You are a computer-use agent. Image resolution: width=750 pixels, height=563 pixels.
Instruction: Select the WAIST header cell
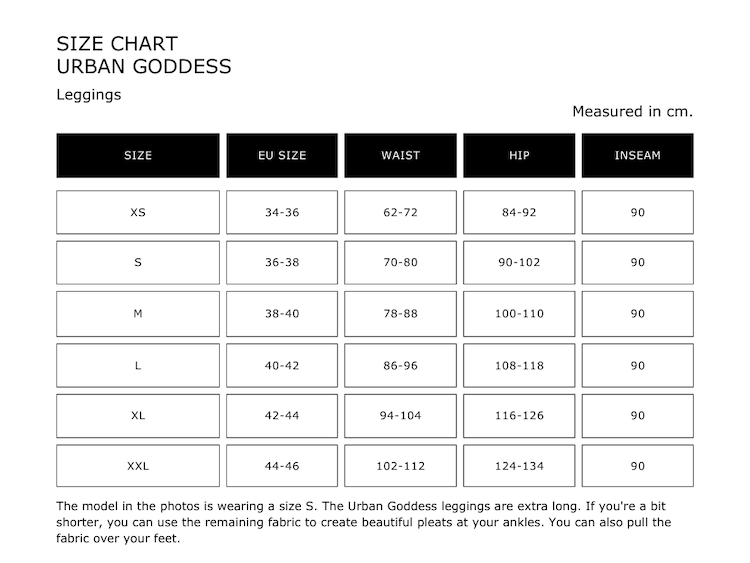click(400, 156)
